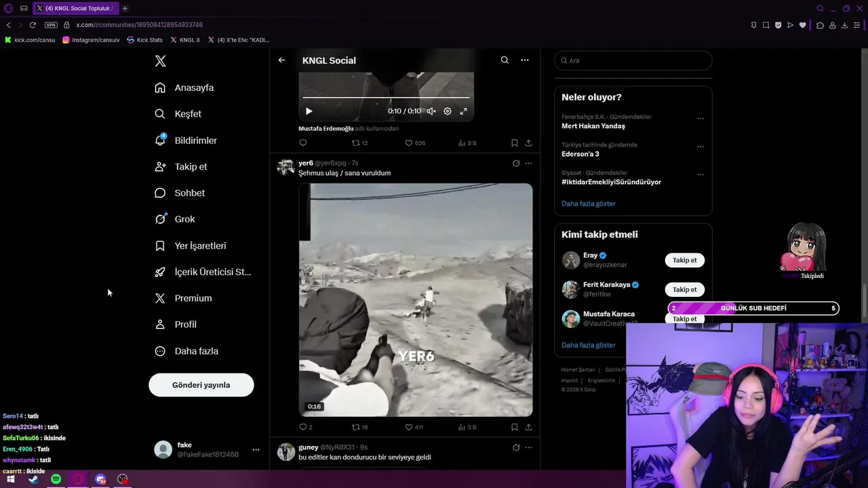868x488 pixels.
Task: Play the top video
Action: pos(309,111)
